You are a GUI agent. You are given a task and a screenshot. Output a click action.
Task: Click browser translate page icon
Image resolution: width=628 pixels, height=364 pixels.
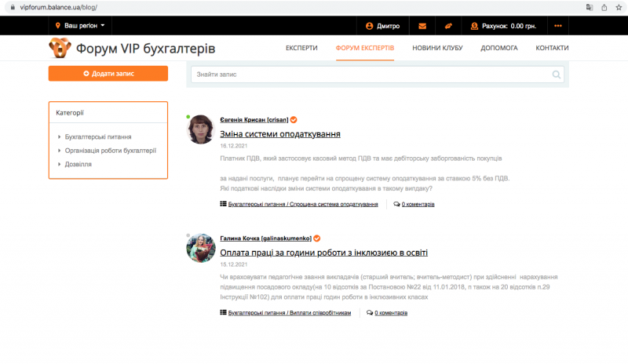coord(590,7)
